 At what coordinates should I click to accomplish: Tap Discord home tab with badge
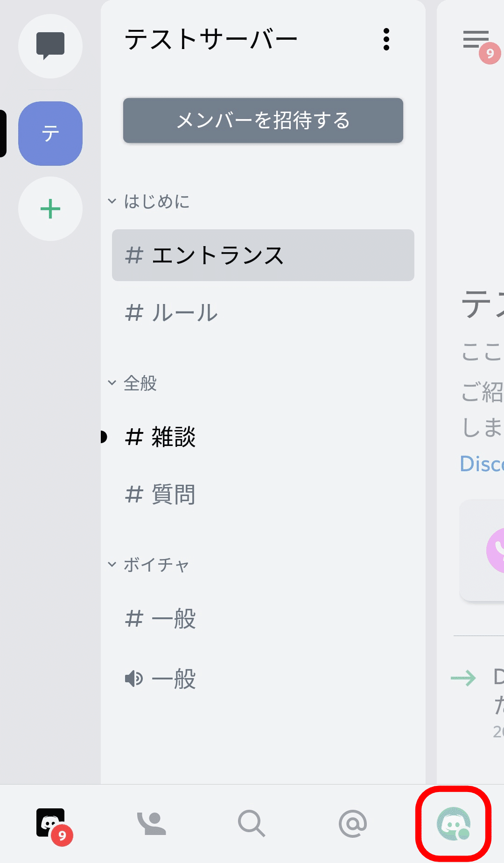51,823
